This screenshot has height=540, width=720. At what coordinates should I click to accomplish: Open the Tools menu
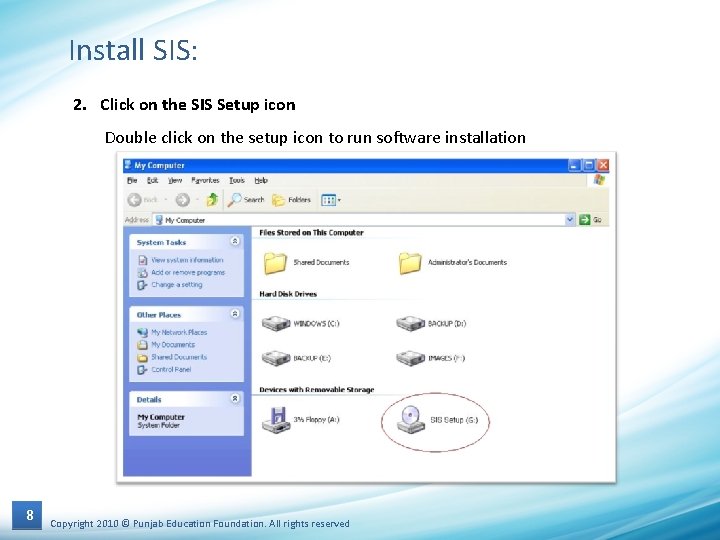[237, 180]
